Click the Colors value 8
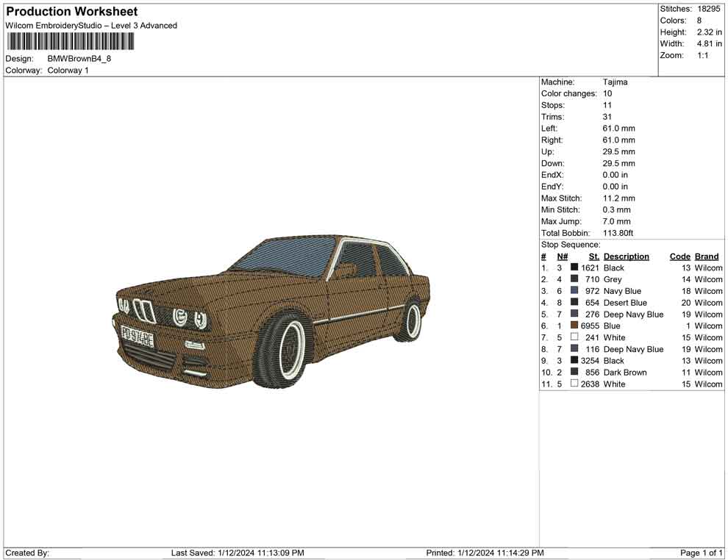Viewport: 728px width, 560px height. click(x=699, y=21)
